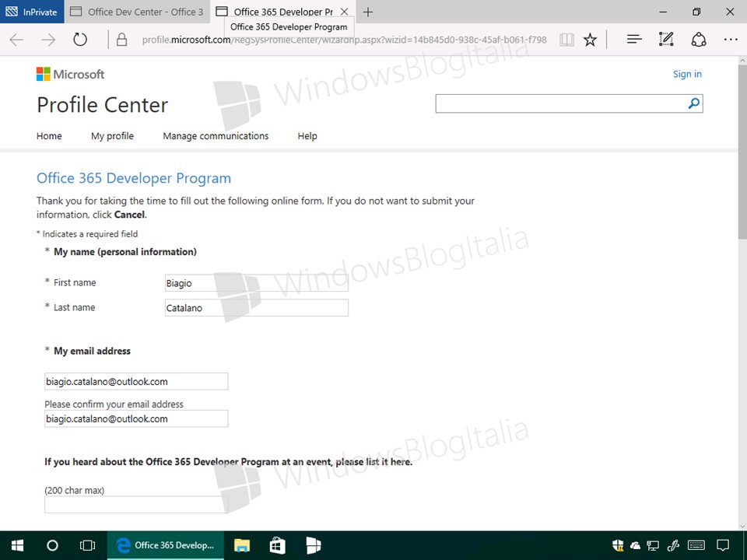This screenshot has height=560, width=747.
Task: Click the Profile Center title
Action: [x=103, y=105]
